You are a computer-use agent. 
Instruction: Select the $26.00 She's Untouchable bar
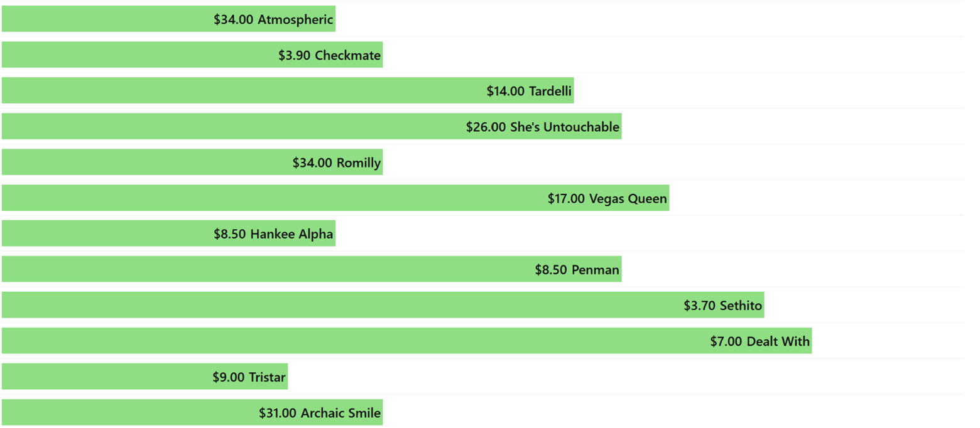coord(312,126)
